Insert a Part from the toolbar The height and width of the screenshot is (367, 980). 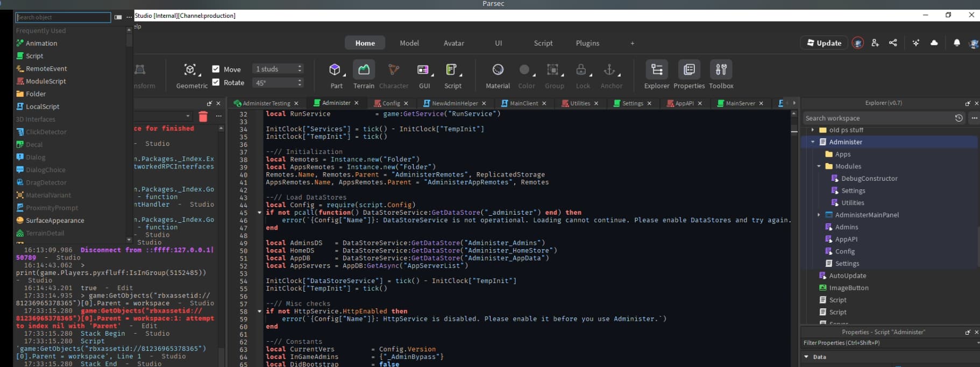click(x=335, y=69)
